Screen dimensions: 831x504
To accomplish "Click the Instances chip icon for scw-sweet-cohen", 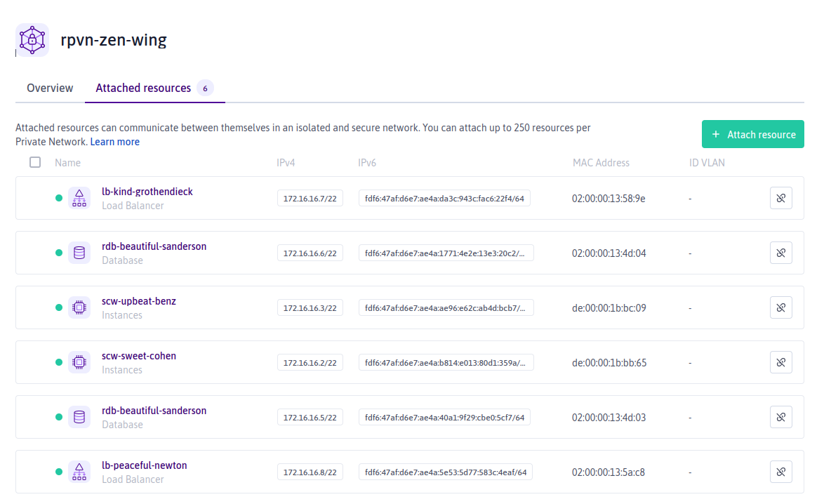I will click(x=79, y=362).
